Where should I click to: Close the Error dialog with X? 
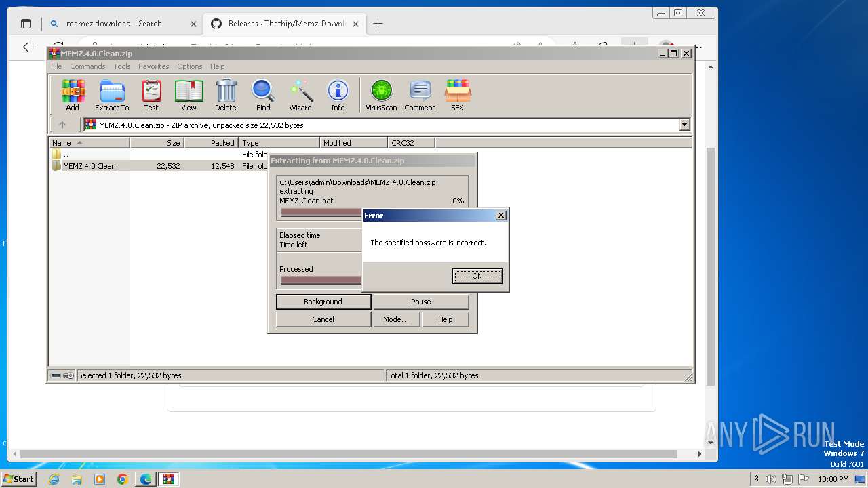(501, 216)
